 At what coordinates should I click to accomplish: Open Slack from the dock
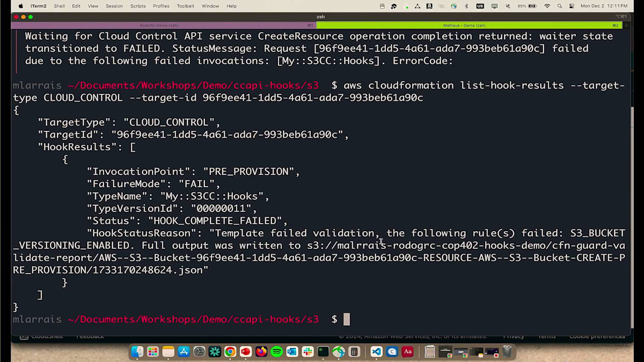pos(308,352)
